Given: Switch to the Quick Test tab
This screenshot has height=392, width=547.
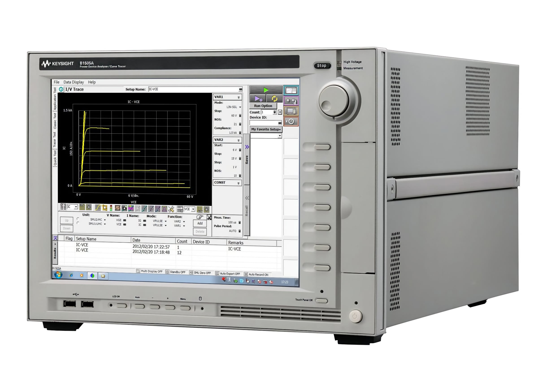Looking at the screenshot, I should tap(55, 158).
